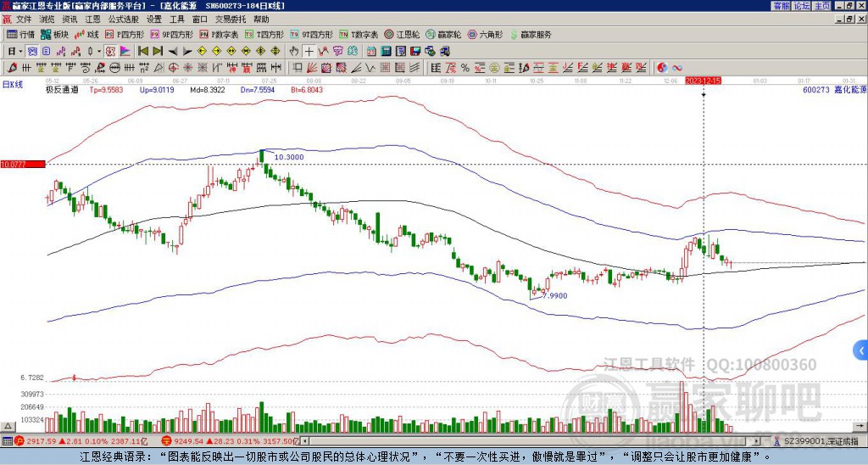Viewport: 868px width, 465px height.
Task: Click the 日K线 chart label
Action: click(12, 84)
